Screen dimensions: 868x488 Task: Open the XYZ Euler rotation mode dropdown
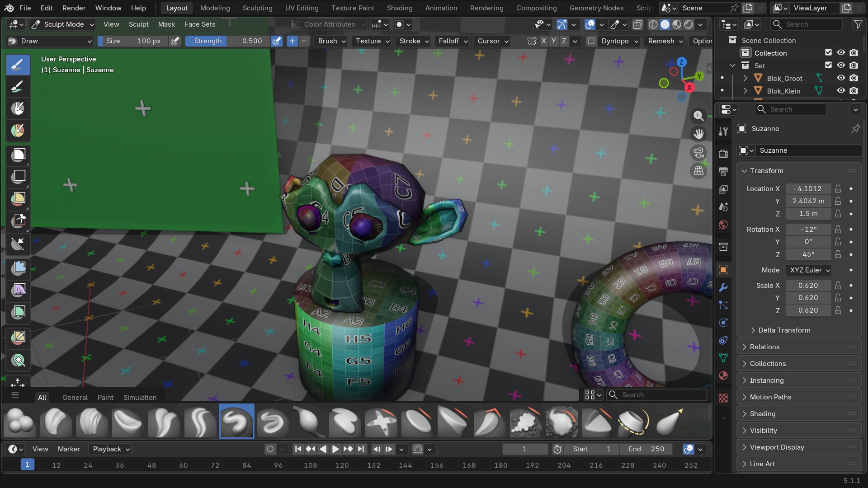[809, 270]
